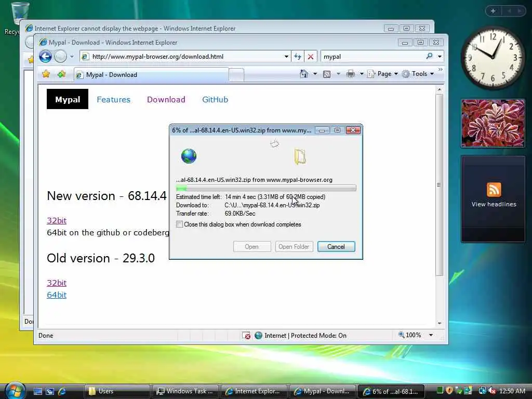Expand the Print dropdown arrow
Image resolution: width=532 pixels, height=399 pixels.
[362, 74]
